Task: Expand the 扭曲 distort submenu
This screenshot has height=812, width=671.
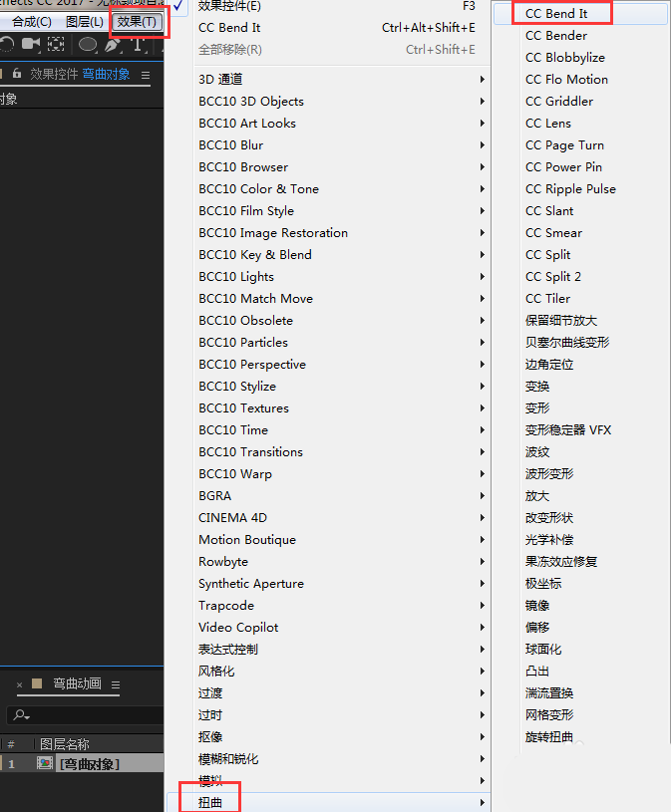Action: [328, 802]
